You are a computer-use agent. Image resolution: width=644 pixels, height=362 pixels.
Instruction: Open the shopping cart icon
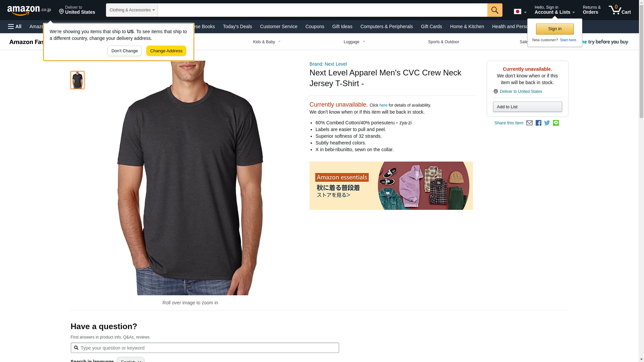pyautogui.click(x=620, y=10)
